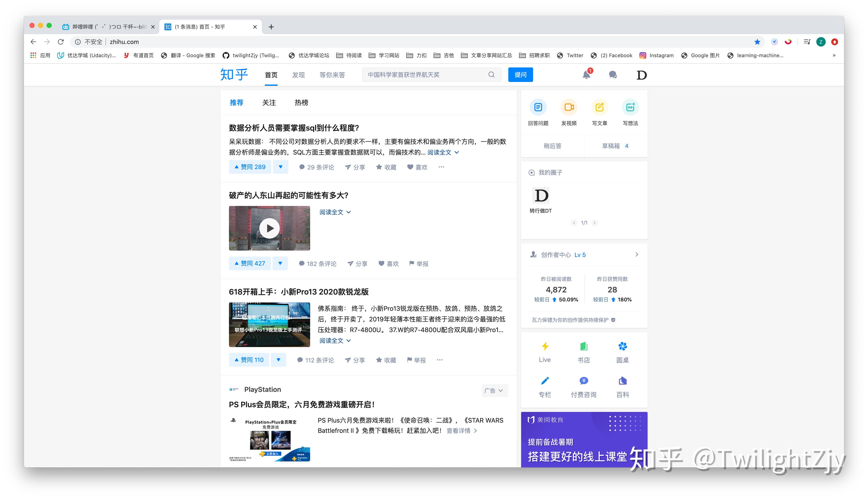This screenshot has height=499, width=868.
Task: Click the 写想法 icon
Action: click(630, 108)
